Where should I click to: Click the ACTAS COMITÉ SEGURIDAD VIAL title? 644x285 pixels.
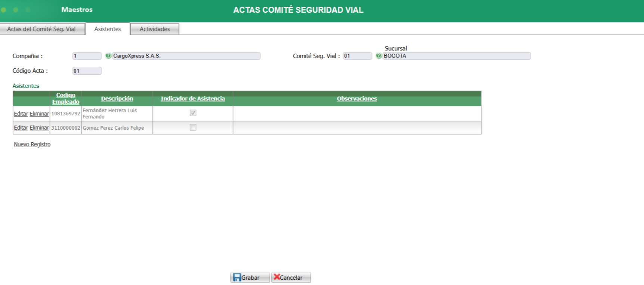(x=298, y=10)
